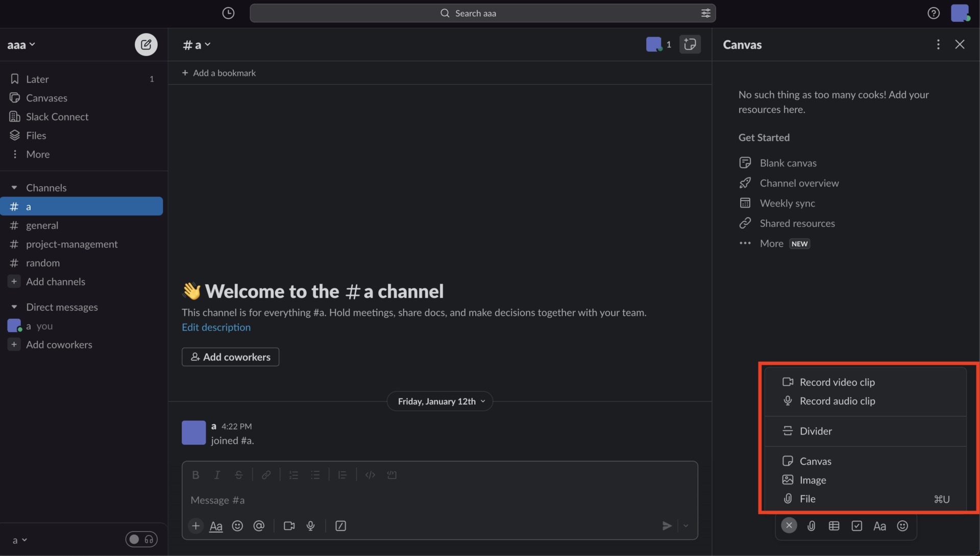Open the emoji picker in the message composer
The height and width of the screenshot is (556, 980).
pyautogui.click(x=238, y=526)
